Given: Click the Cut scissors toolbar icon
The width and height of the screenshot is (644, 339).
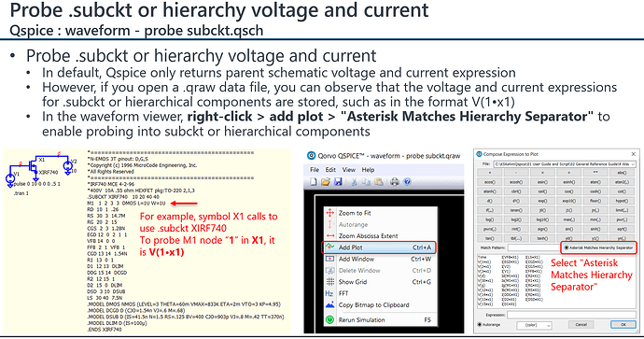Looking at the screenshot, I should (x=354, y=181).
